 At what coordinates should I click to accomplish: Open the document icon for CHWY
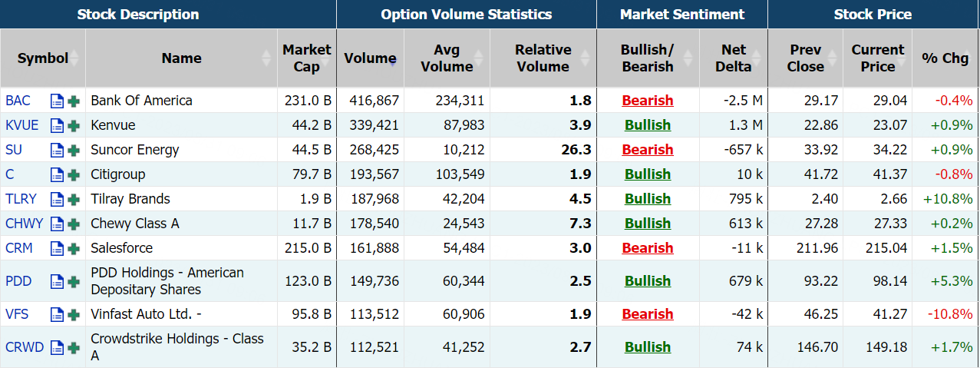[x=57, y=224]
